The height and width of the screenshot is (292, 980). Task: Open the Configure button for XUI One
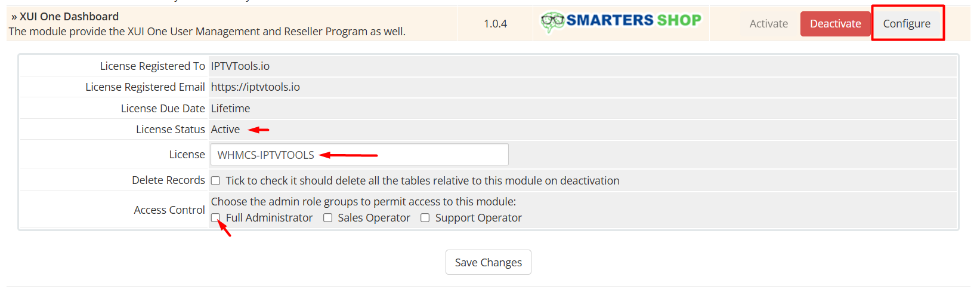coord(907,24)
